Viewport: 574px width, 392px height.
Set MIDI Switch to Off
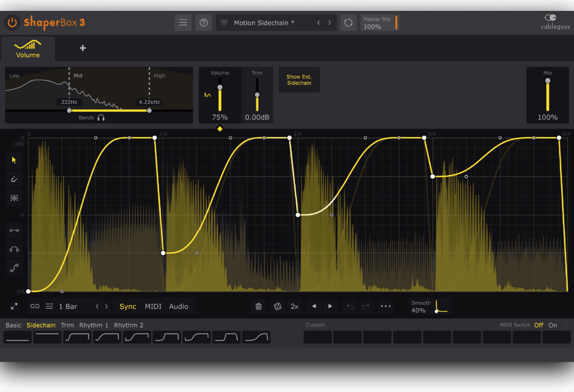(538, 325)
